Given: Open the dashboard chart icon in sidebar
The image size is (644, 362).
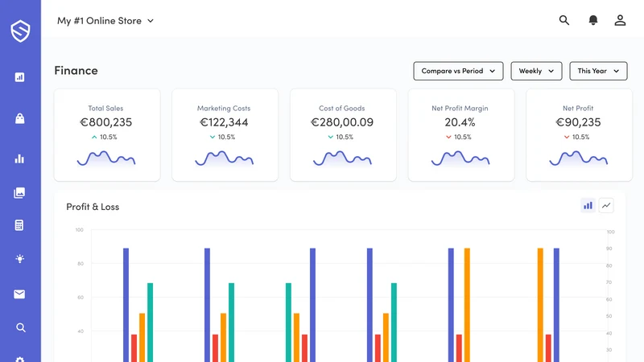Looking at the screenshot, I should coord(19,77).
